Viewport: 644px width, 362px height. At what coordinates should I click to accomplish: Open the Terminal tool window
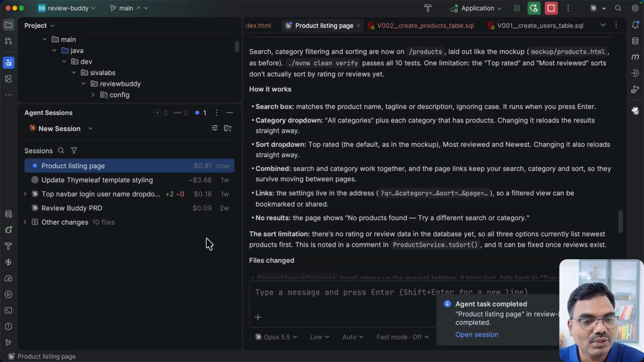(x=8, y=310)
